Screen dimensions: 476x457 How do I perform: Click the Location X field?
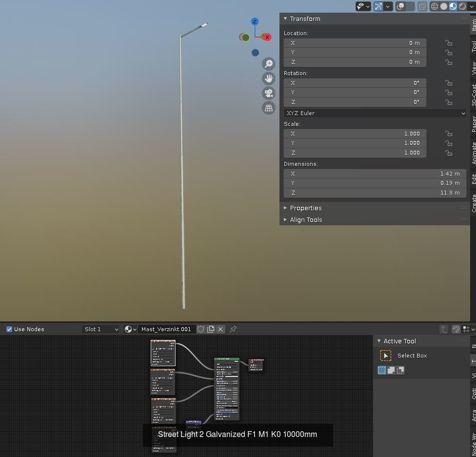tap(355, 43)
